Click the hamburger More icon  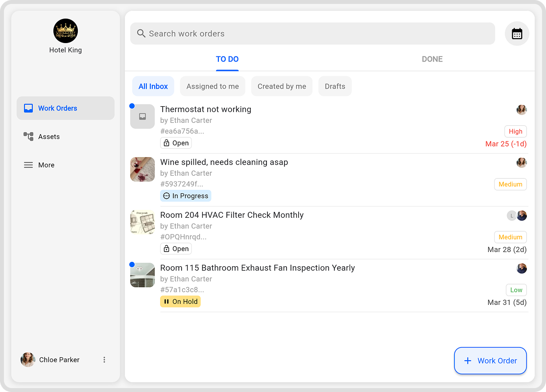[28, 165]
